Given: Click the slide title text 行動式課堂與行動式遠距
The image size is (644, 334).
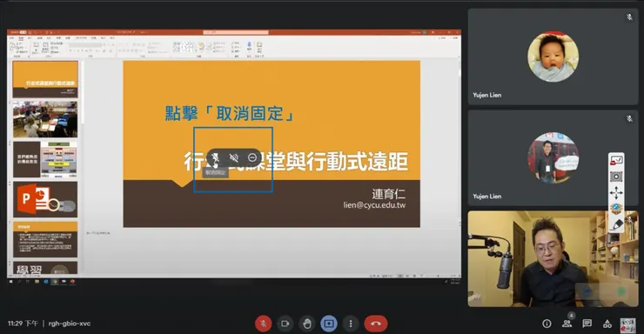Looking at the screenshot, I should (x=296, y=161).
